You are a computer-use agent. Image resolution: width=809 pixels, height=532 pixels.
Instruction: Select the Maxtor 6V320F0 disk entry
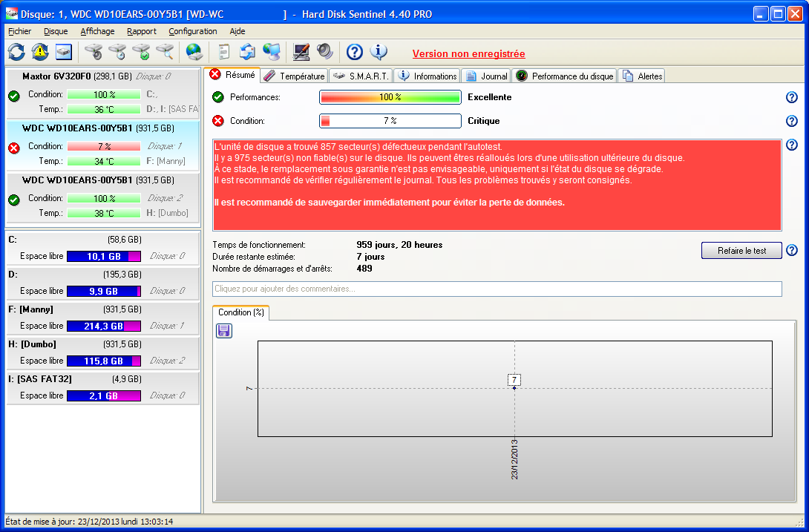pos(102,93)
